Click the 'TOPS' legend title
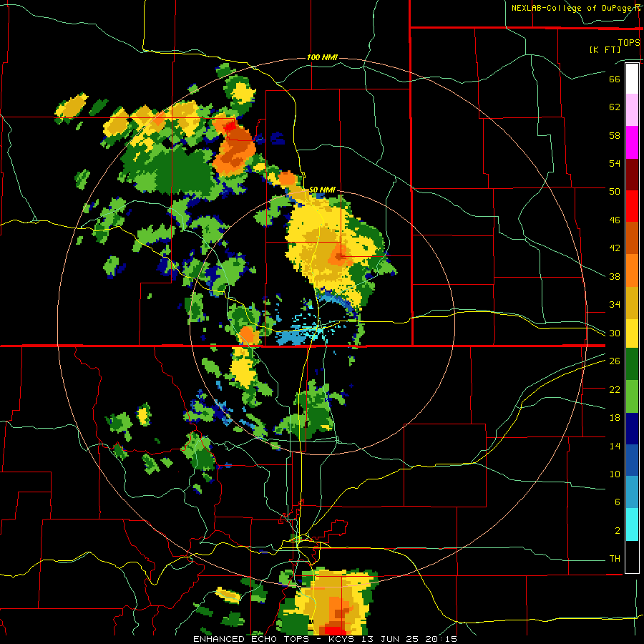Screen dimensions: 644x644 point(629,42)
